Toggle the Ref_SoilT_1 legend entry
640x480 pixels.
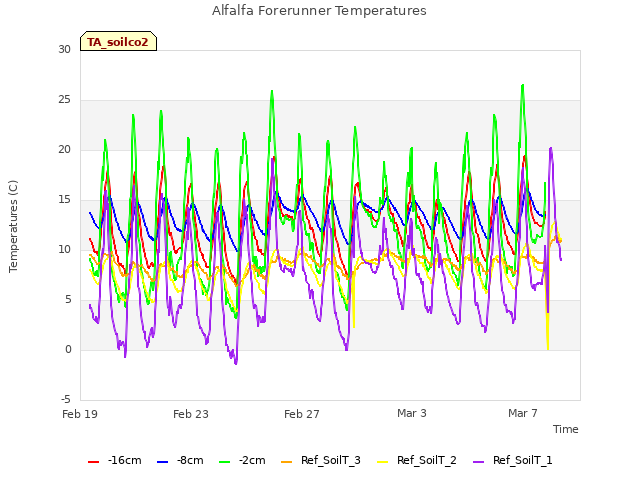click(513, 460)
